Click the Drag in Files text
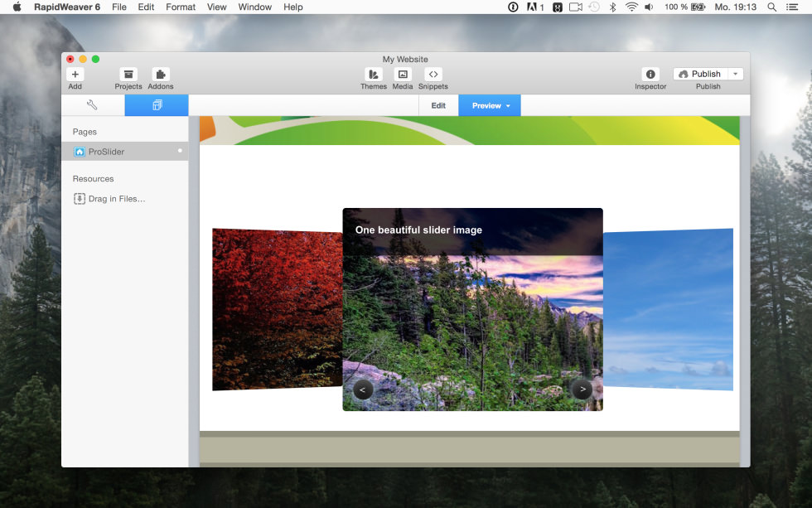Viewport: 812px width, 508px height. coord(117,199)
